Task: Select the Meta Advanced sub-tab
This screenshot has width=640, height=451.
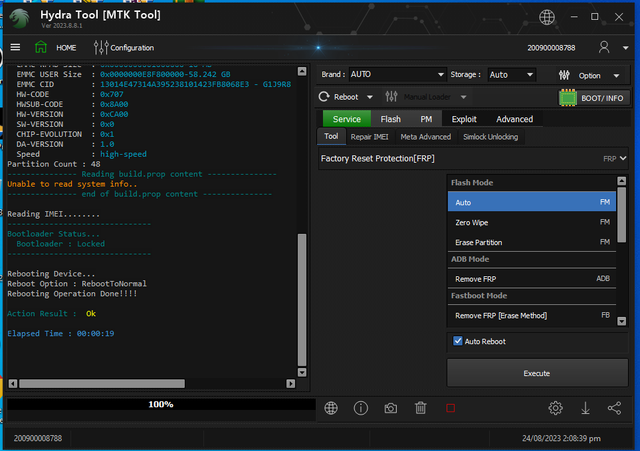Action: click(x=426, y=137)
